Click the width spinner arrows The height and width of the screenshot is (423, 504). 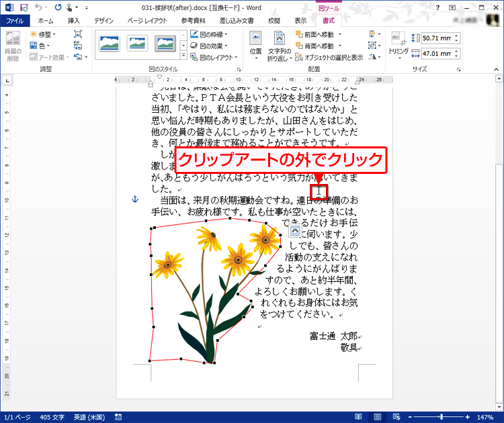coord(456,53)
